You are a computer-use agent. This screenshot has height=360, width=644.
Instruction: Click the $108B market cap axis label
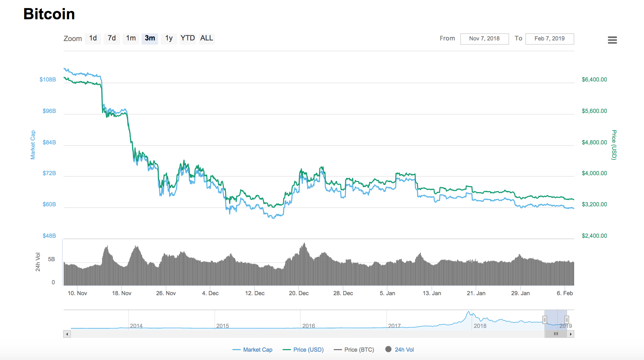(x=48, y=80)
